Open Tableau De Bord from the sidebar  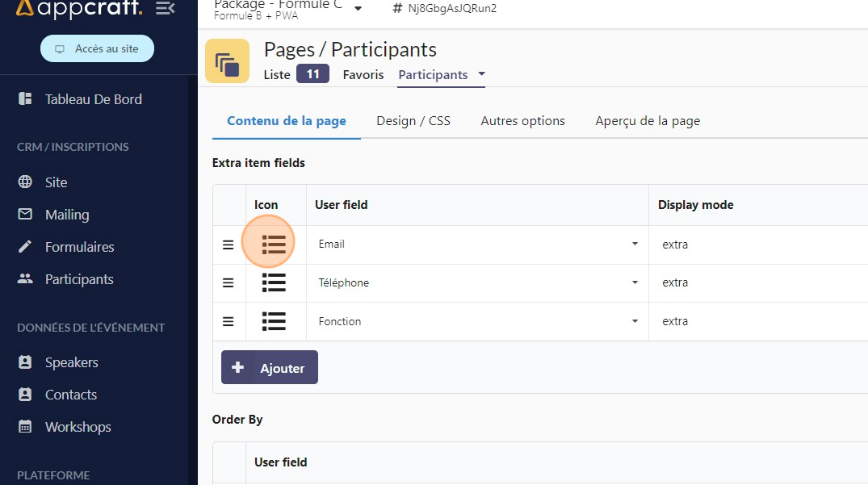point(93,99)
